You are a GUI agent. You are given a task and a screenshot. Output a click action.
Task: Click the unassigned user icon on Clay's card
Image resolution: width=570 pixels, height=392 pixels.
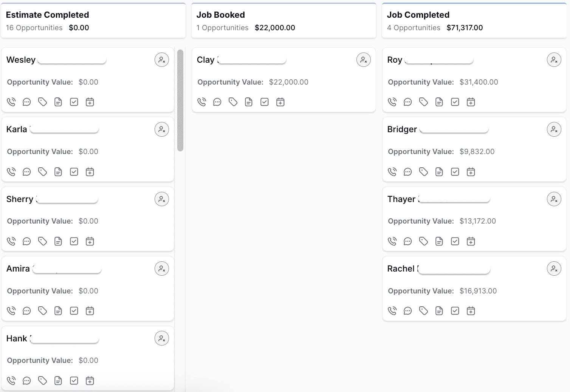(364, 60)
